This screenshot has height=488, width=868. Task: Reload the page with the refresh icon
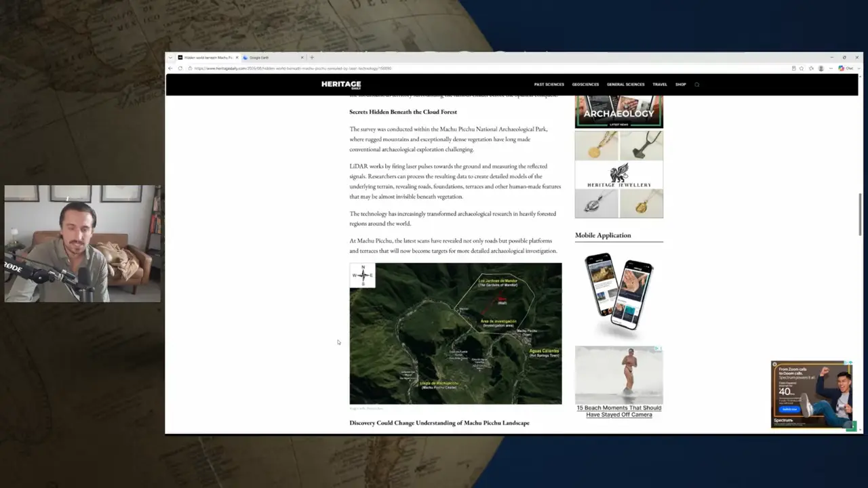pyautogui.click(x=180, y=68)
